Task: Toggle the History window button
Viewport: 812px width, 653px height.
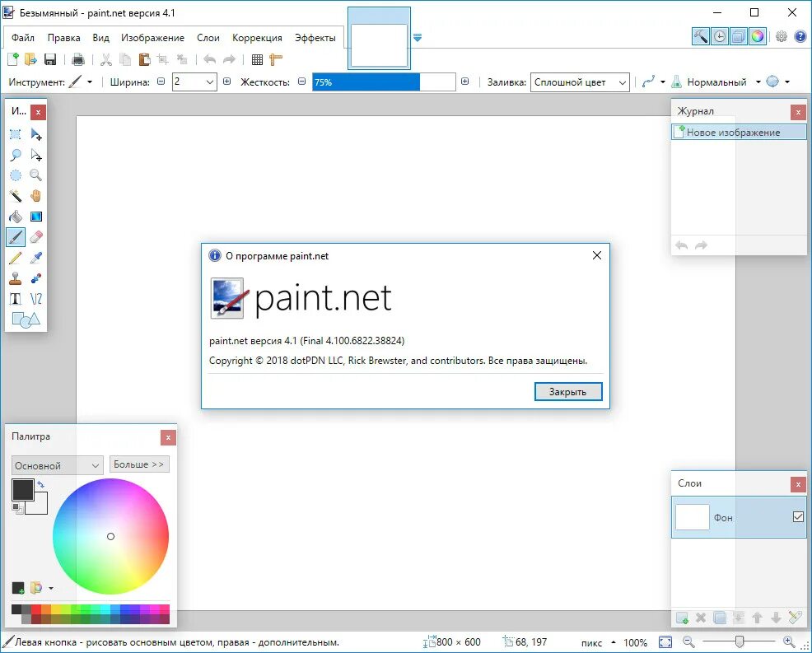Action: point(720,36)
